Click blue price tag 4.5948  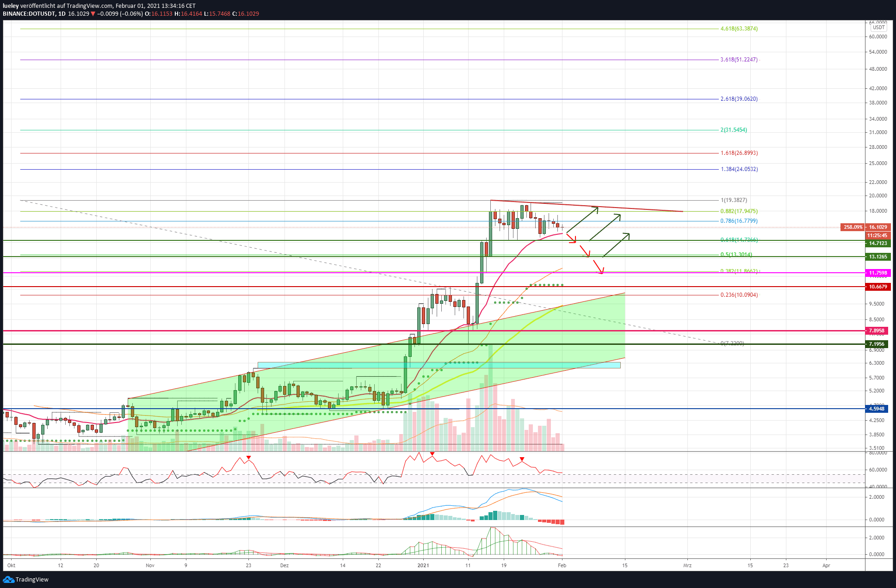pos(876,409)
